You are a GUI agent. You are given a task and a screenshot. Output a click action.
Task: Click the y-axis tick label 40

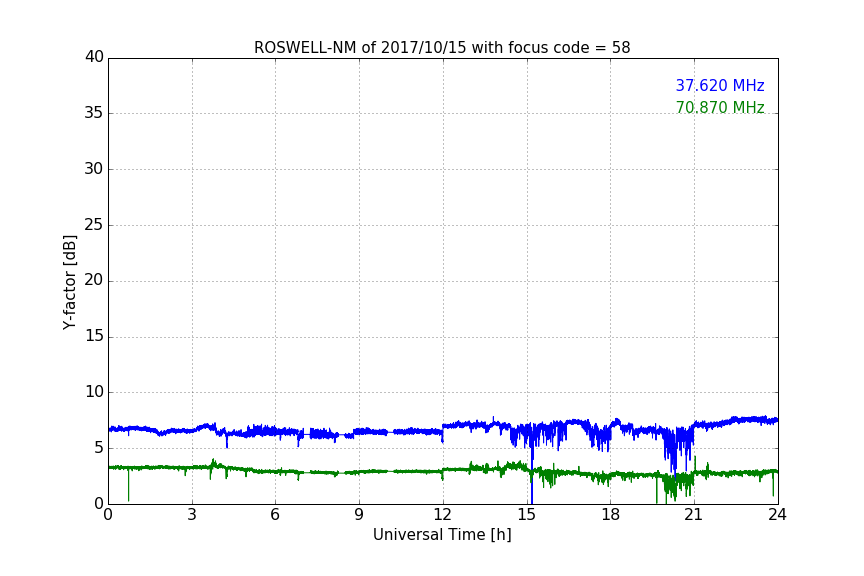pos(94,57)
